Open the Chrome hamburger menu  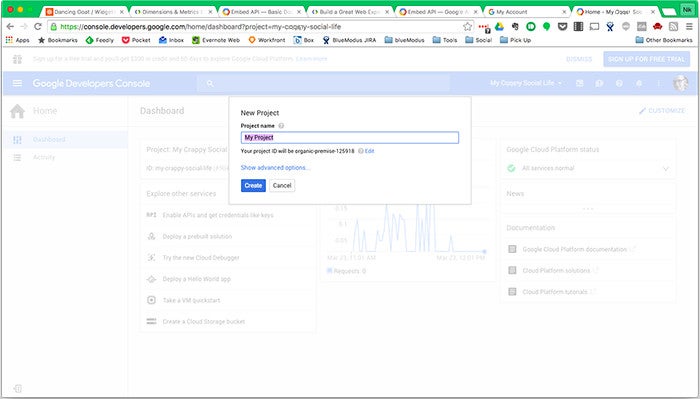click(x=689, y=27)
